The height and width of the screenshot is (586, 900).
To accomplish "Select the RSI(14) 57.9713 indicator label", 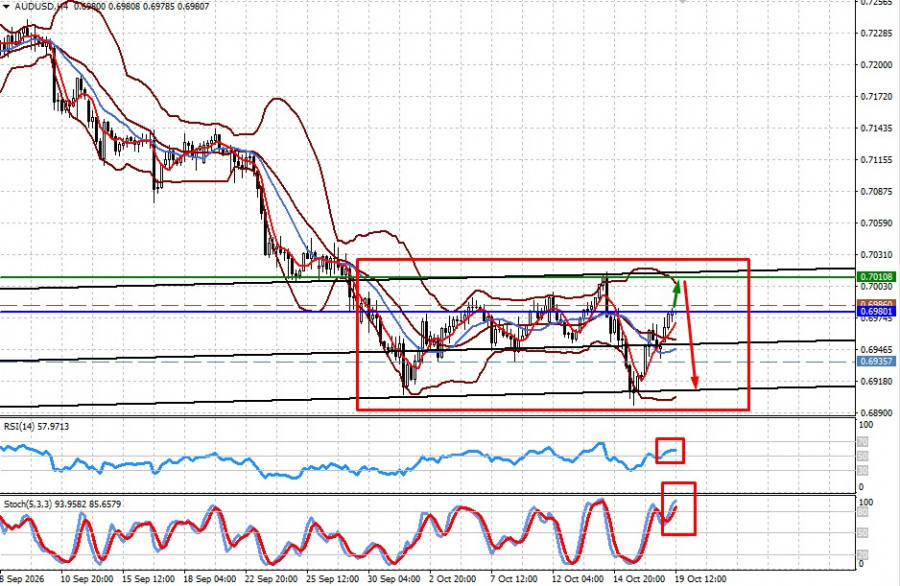I will coord(37,426).
